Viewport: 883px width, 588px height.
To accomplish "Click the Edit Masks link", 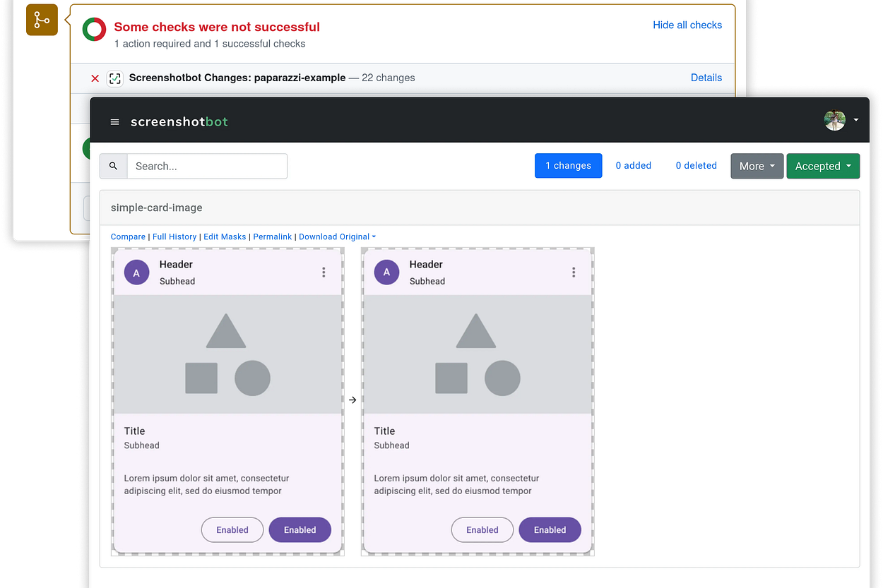I will [225, 237].
